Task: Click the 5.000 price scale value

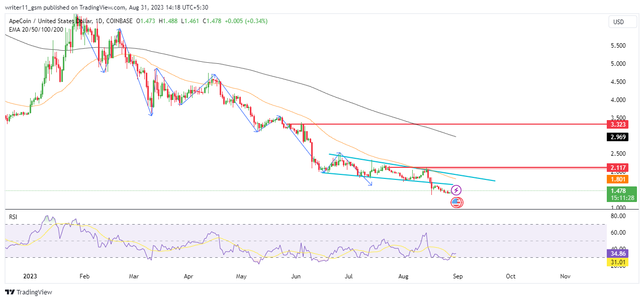Action: point(618,64)
